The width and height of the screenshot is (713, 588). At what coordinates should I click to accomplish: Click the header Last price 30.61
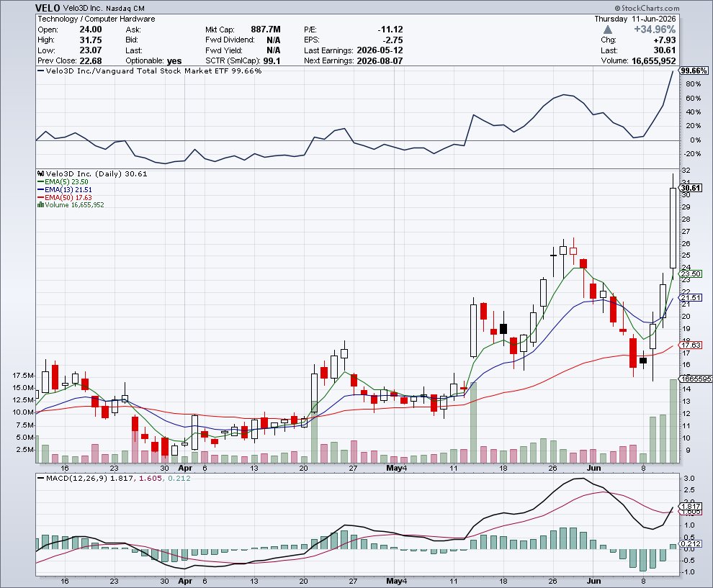click(664, 50)
